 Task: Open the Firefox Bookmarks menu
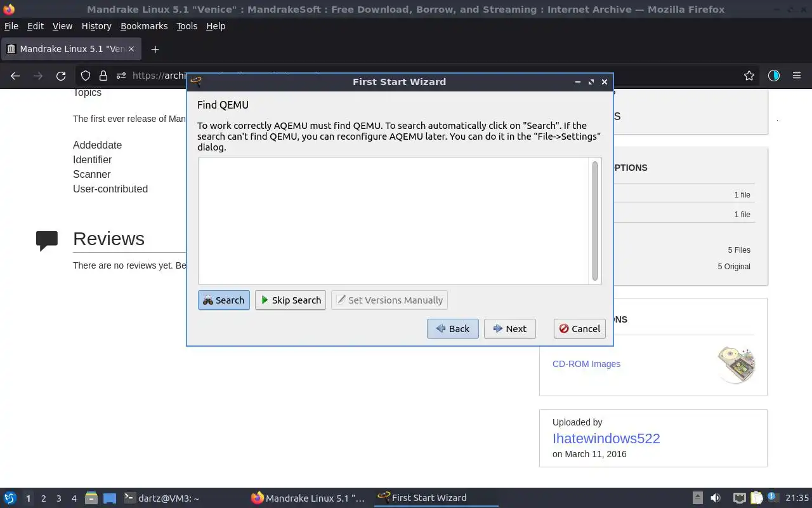point(144,26)
